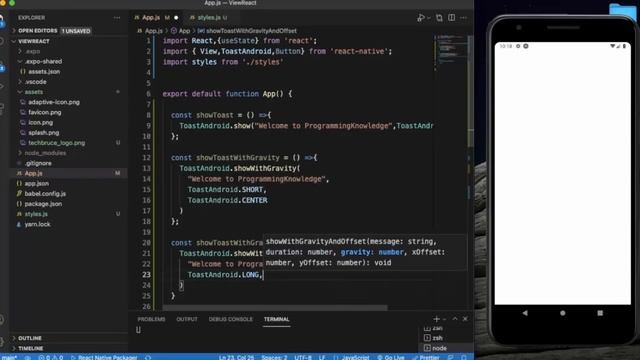Image resolution: width=640 pixels, height=360 pixels.
Task: Open .gitignore file
Action: [x=38, y=163]
